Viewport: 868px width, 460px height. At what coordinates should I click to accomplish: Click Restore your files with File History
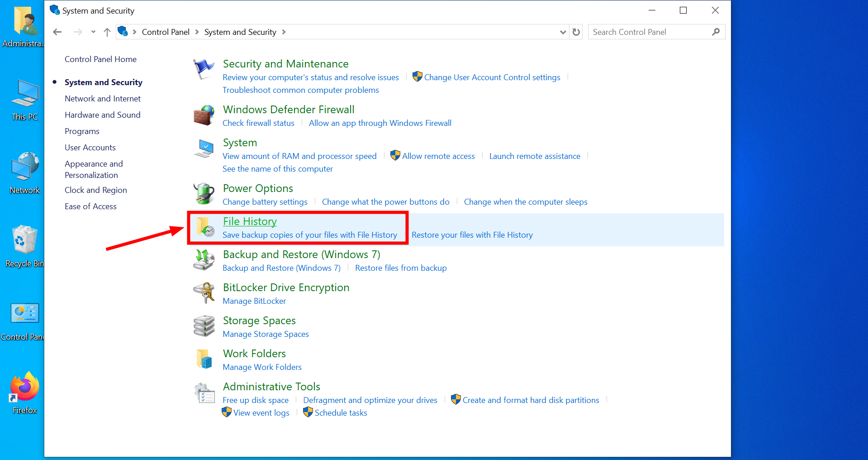472,235
